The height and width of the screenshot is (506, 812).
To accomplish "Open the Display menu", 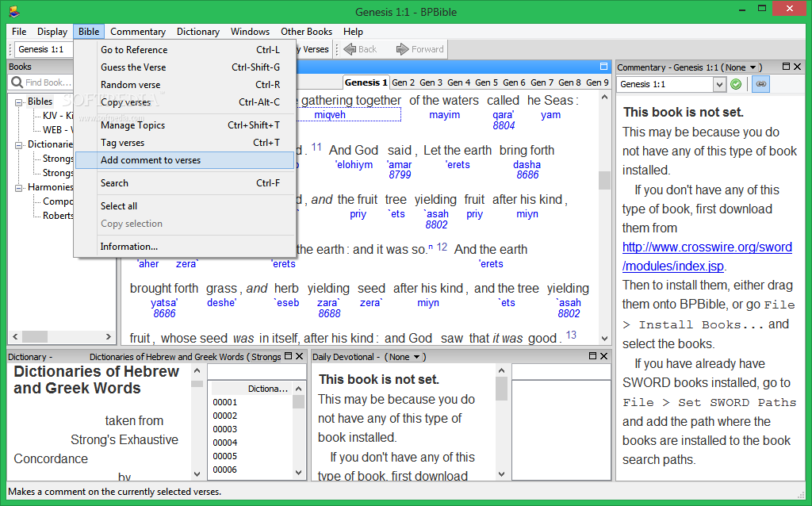I will tap(52, 32).
